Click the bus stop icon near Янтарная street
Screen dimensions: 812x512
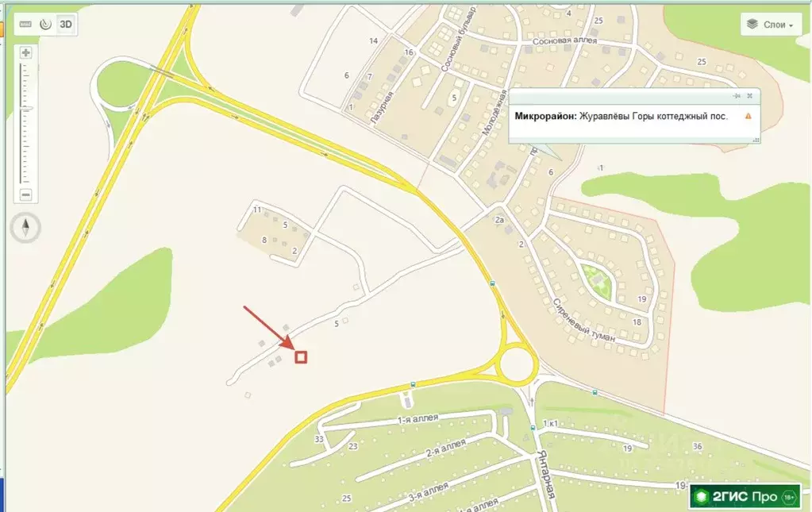[x=533, y=428]
